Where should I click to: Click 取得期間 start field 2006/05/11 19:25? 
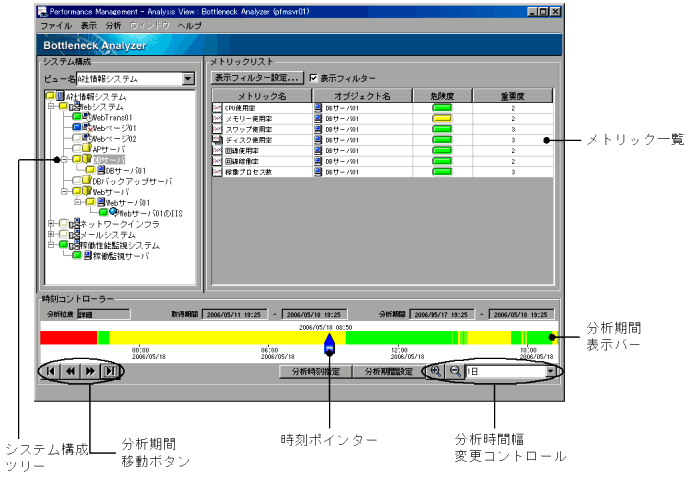(233, 314)
